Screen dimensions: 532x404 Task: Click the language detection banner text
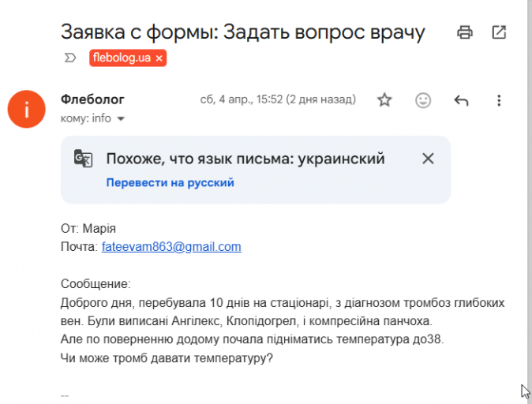[x=245, y=159]
